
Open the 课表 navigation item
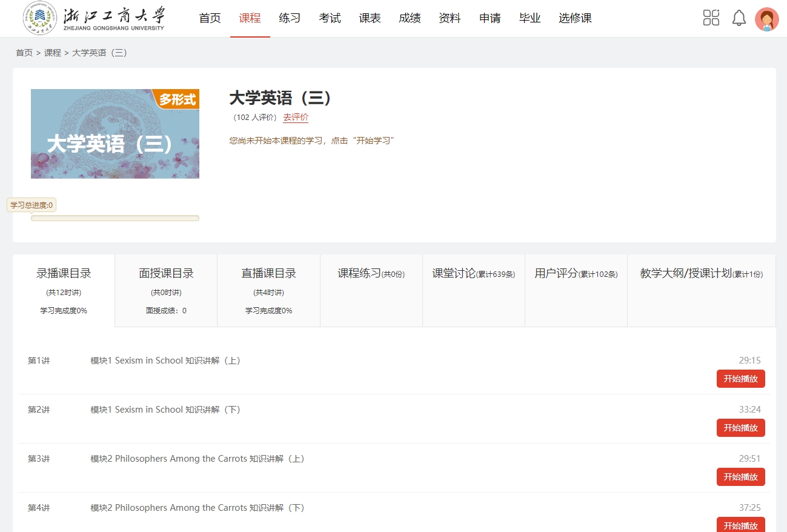click(x=370, y=18)
